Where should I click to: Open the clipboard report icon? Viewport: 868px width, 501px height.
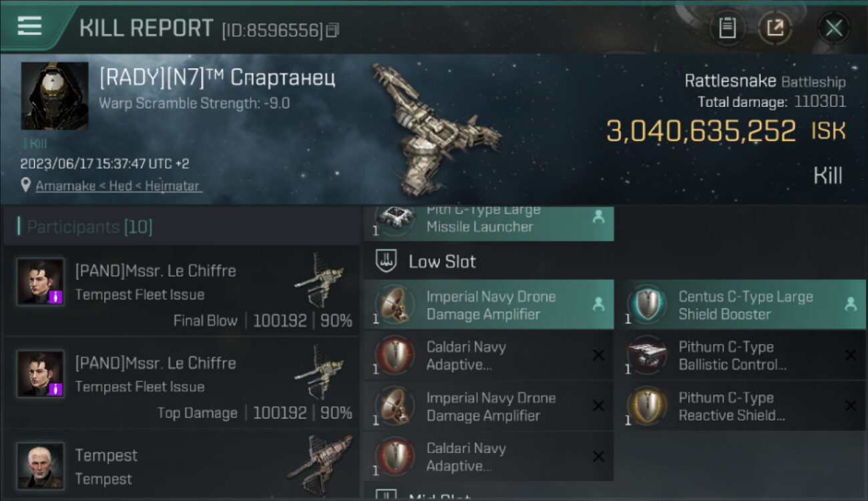pos(727,28)
